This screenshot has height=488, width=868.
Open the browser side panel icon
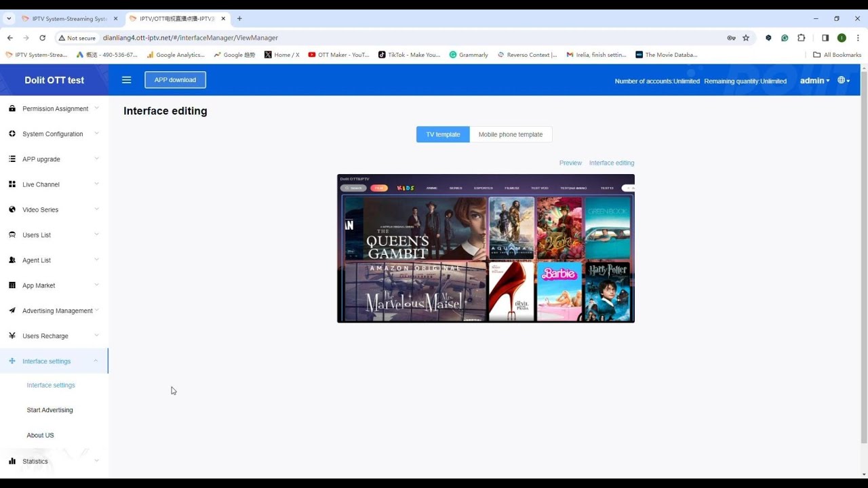825,38
